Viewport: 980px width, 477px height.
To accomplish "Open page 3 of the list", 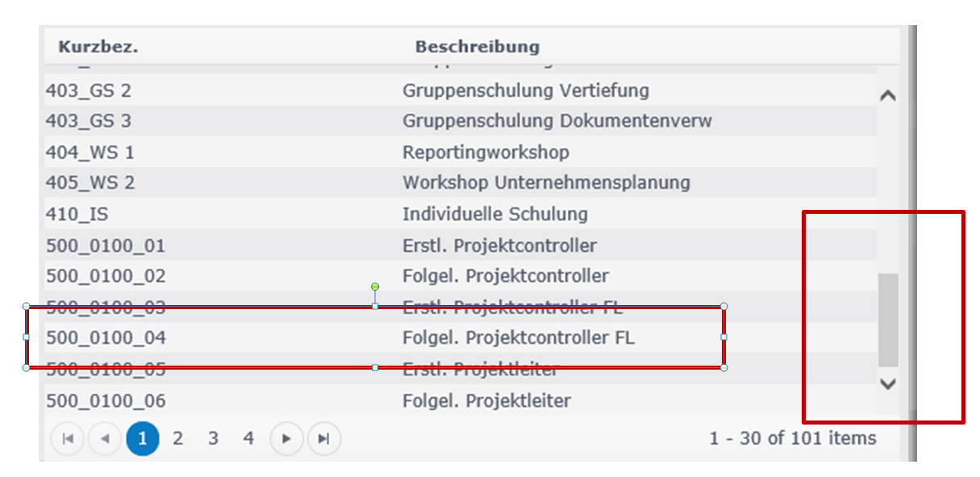I will click(x=213, y=438).
